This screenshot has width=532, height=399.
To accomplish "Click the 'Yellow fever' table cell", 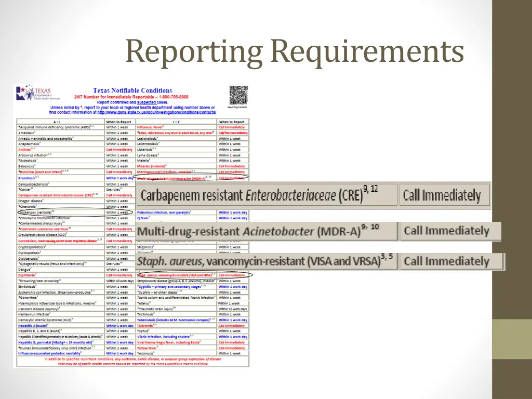I will tap(176, 348).
